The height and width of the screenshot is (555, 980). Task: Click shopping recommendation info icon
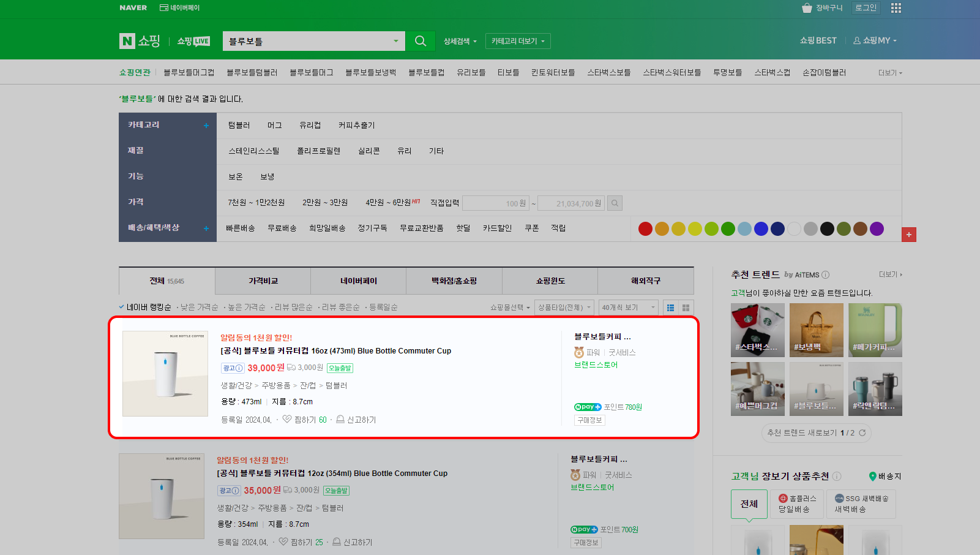[837, 477]
